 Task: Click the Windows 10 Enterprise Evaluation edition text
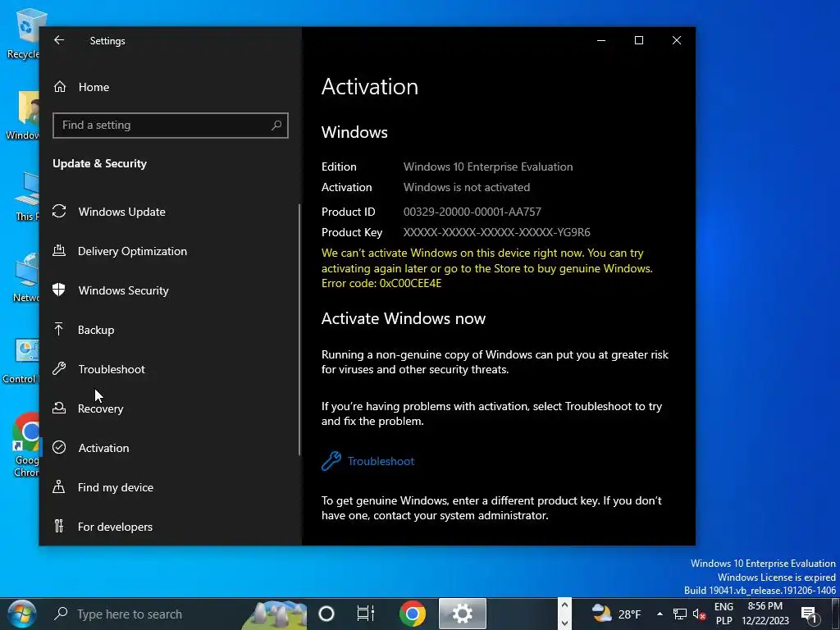coord(488,167)
